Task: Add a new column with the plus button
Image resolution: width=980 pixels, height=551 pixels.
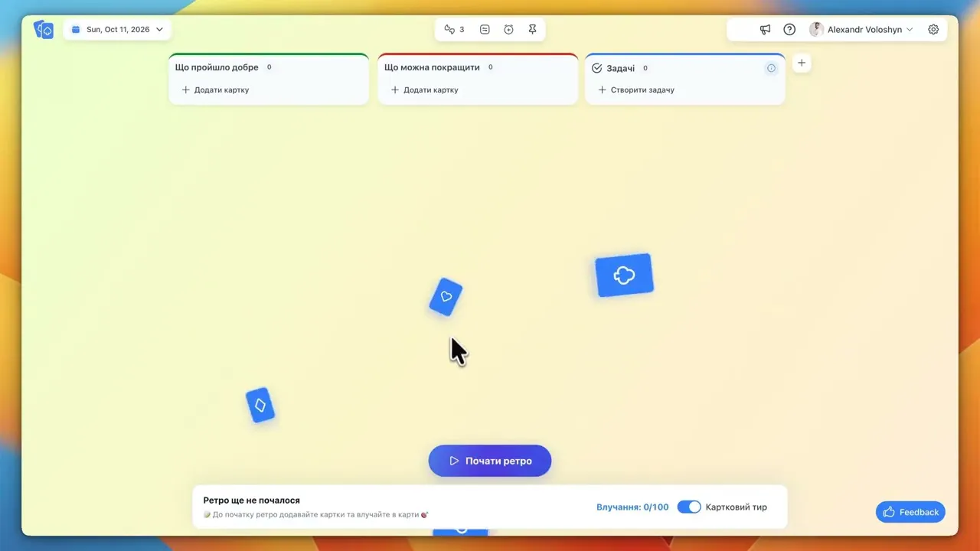Action: [802, 63]
